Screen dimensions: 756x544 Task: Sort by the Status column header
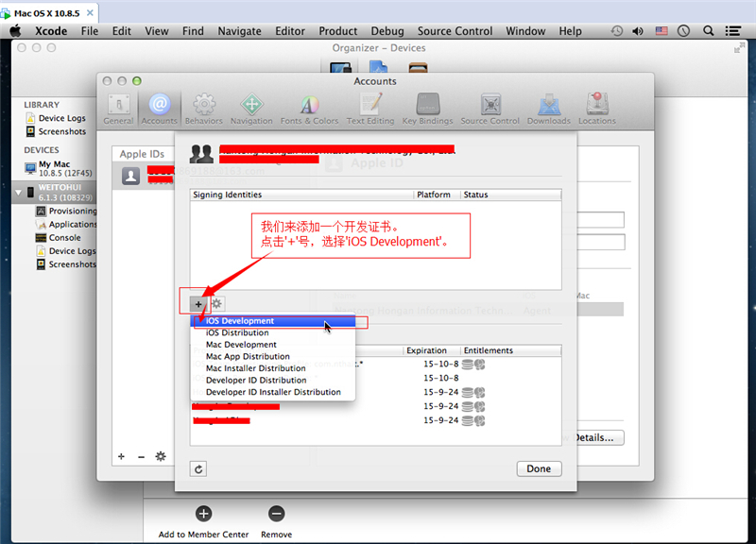[510, 195]
